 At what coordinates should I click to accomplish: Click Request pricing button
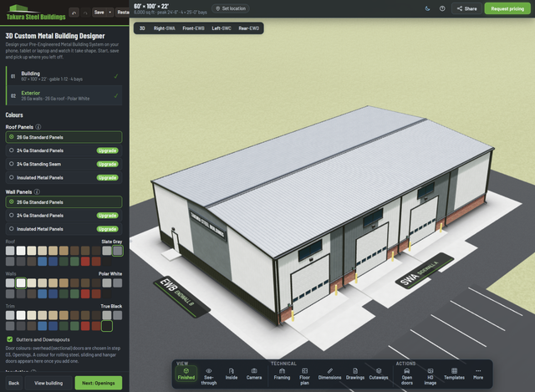(507, 8)
